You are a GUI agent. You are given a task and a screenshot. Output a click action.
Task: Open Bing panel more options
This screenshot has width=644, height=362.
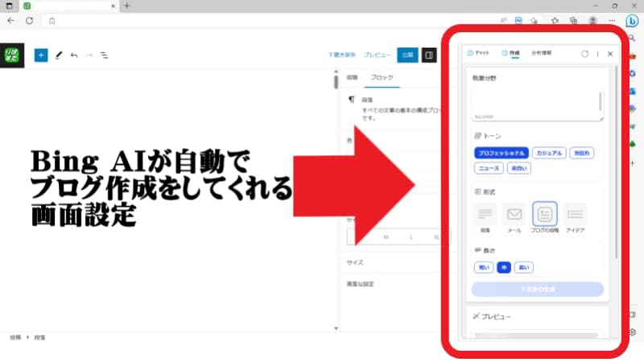coord(597,54)
